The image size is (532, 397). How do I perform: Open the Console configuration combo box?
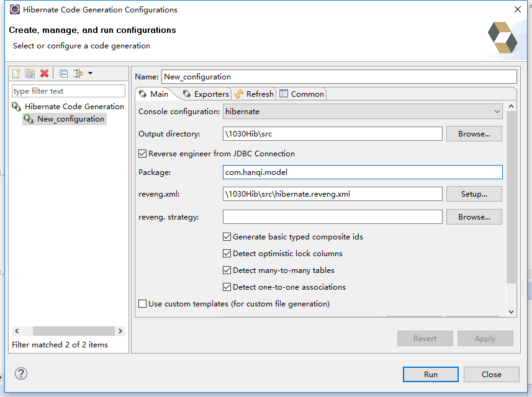pyautogui.click(x=363, y=112)
